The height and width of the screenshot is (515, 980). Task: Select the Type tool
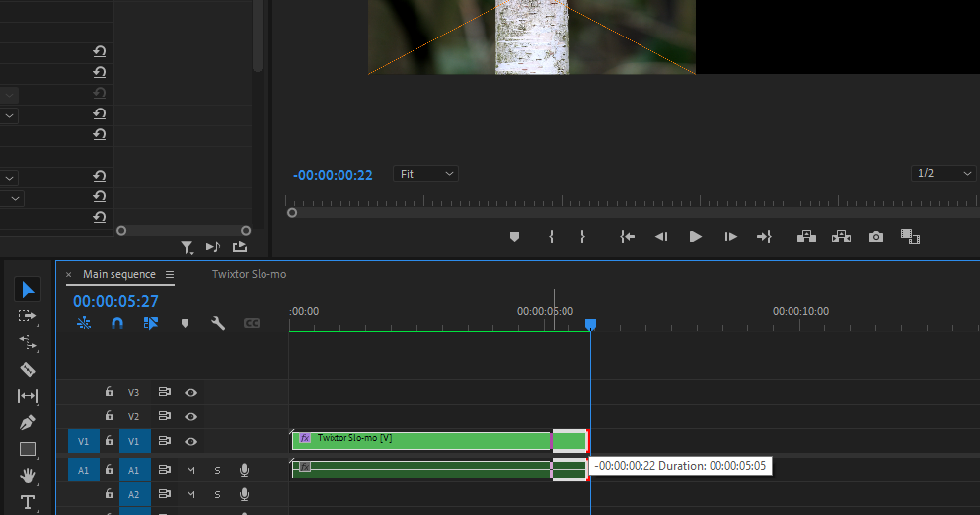click(x=27, y=502)
